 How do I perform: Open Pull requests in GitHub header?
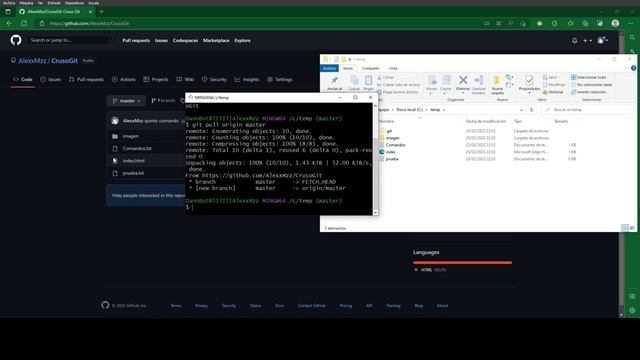coord(136,40)
